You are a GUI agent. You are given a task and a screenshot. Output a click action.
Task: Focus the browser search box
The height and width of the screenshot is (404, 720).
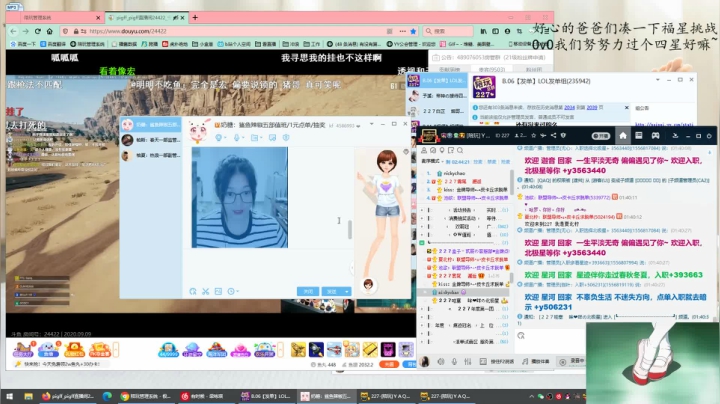(448, 31)
